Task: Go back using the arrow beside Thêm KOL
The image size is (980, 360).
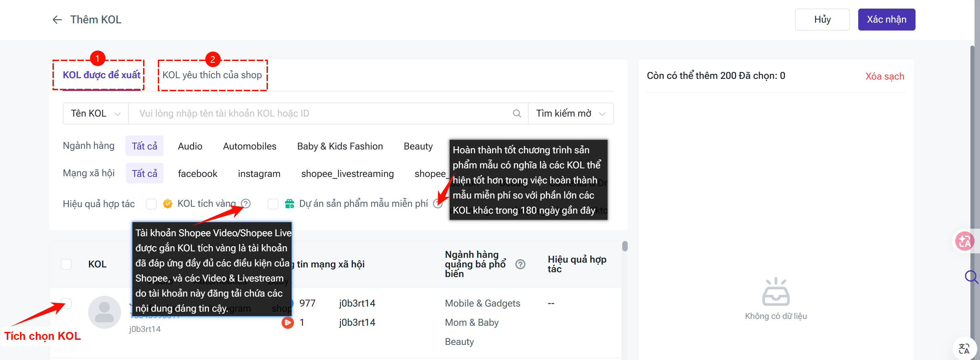Action: click(x=57, y=20)
